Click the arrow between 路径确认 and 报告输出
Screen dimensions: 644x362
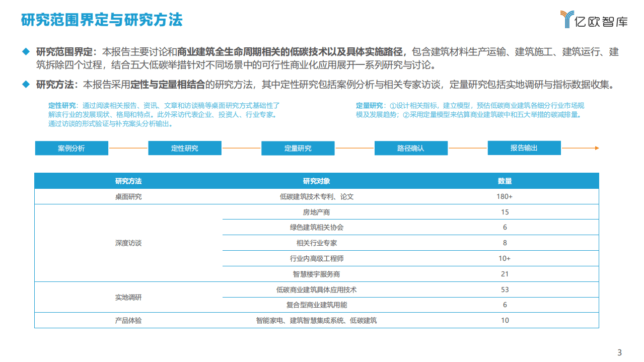pos(468,148)
